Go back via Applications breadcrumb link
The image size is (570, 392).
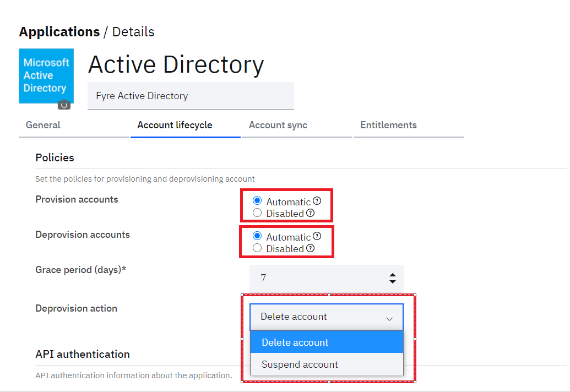tap(59, 32)
